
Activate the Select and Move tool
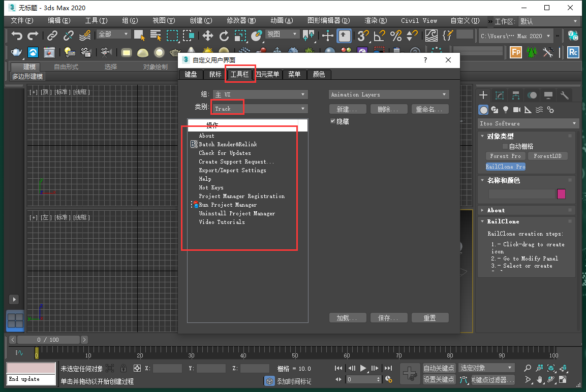(207, 36)
